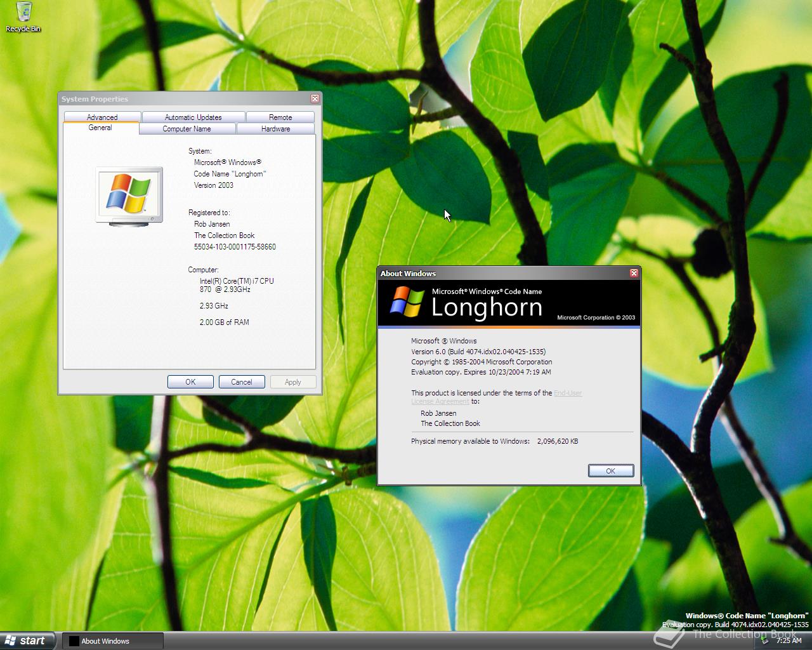Confirm About Windows with OK

pos(610,470)
